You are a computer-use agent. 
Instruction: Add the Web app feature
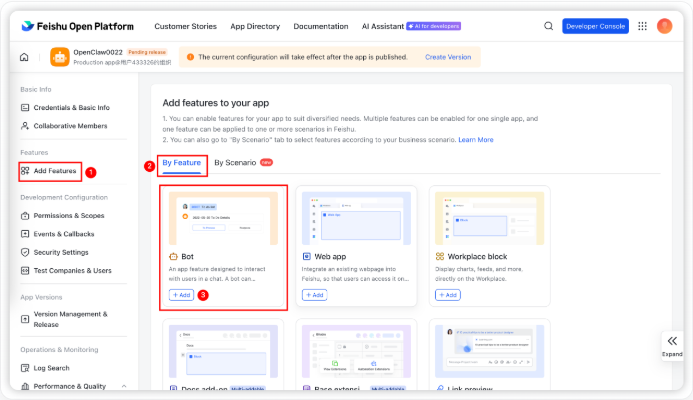coord(315,295)
